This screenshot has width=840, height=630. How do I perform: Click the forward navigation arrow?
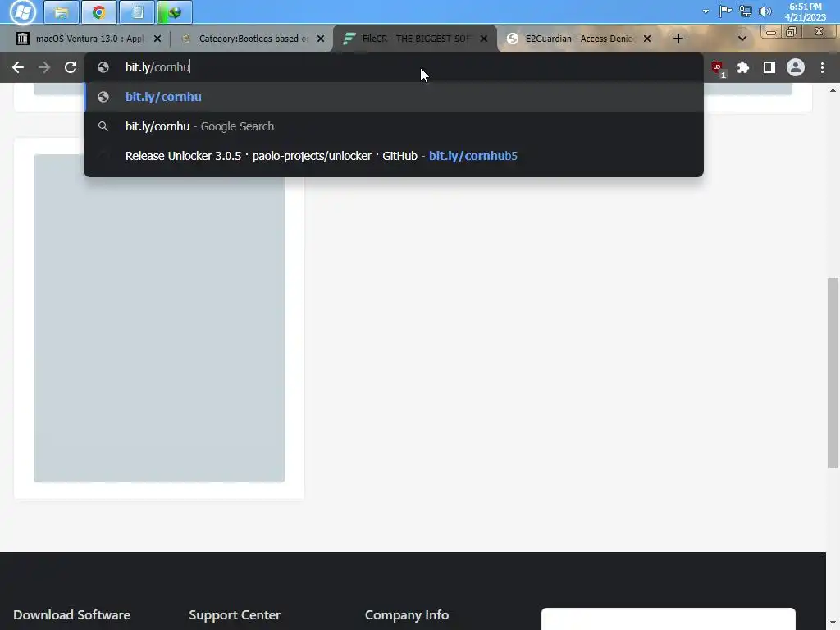44,67
